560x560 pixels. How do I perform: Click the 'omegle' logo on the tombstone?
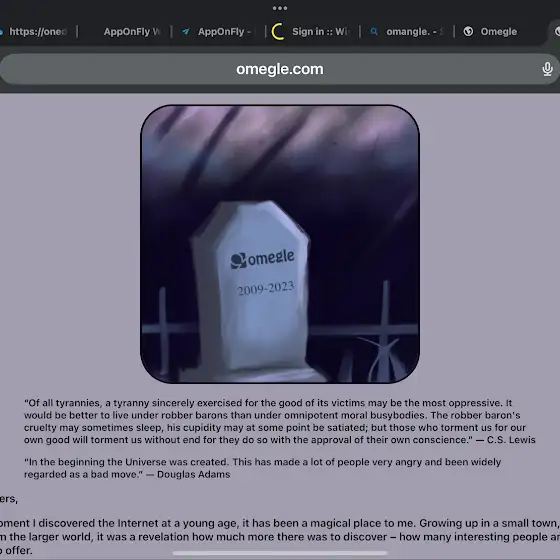[262, 259]
